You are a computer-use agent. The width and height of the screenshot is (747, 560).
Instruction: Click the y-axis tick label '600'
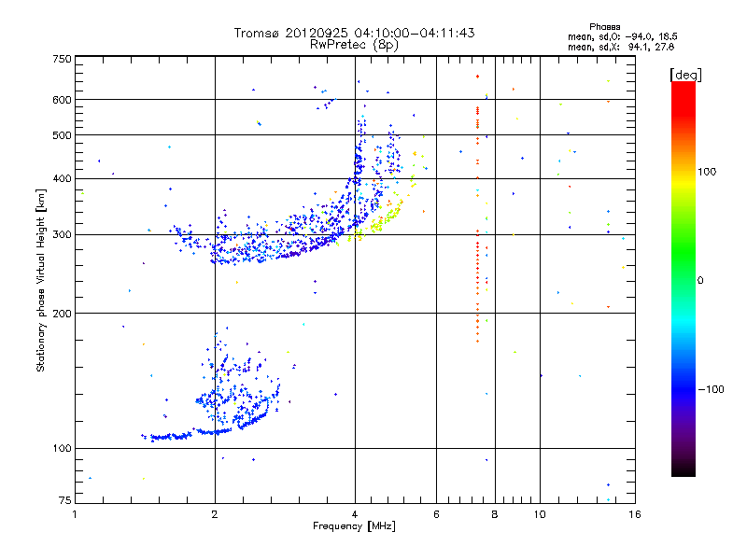(x=63, y=100)
